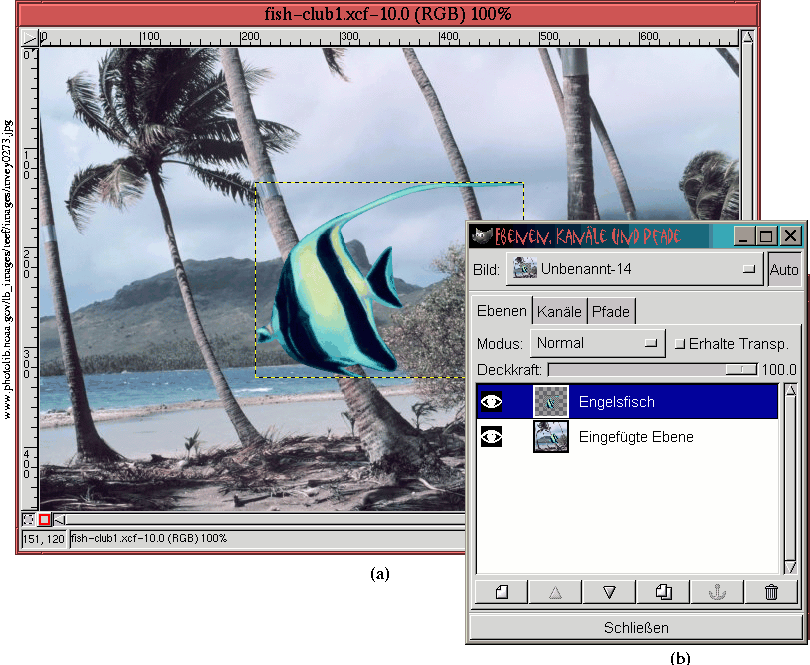Click the new layer icon button
Viewport: 810px width, 665px height.
click(x=502, y=591)
